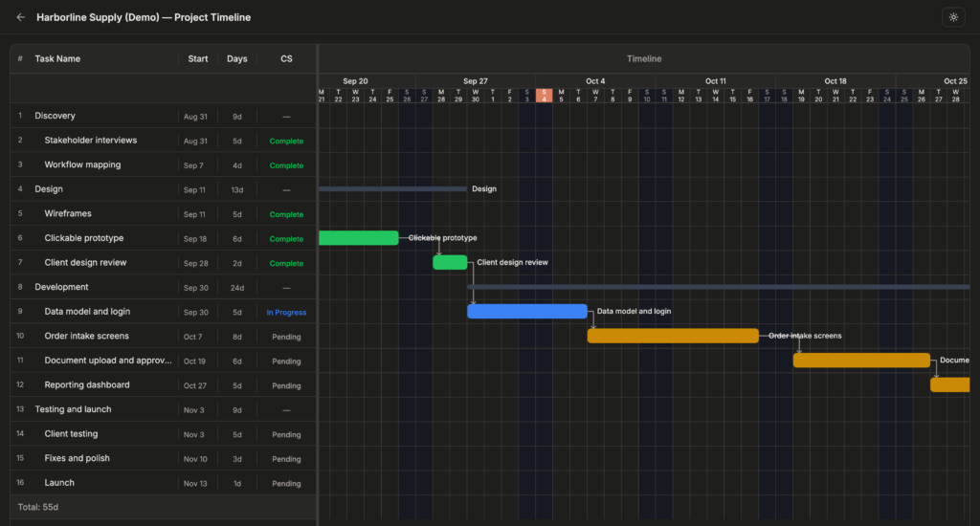Screen dimensions: 980x526
Task: Click Pending status for Order intake screens
Action: pyautogui.click(x=286, y=337)
